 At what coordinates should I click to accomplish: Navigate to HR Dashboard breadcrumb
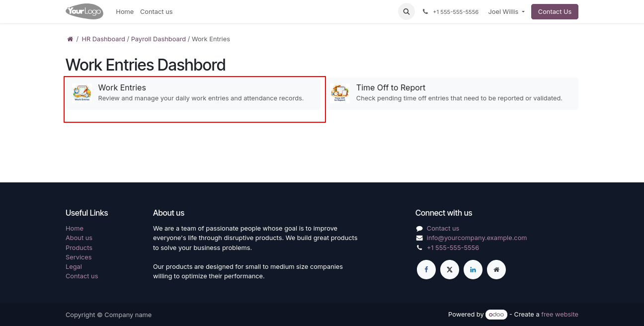pos(103,39)
